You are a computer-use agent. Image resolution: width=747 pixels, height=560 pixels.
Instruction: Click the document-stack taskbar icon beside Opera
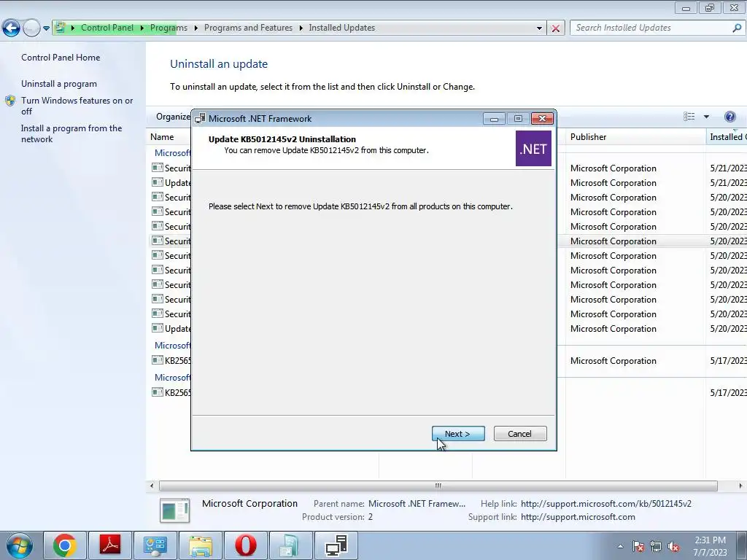coord(290,545)
